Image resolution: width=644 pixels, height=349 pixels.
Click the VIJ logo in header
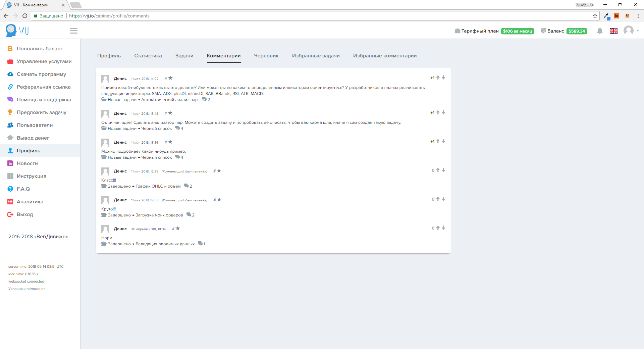(17, 31)
